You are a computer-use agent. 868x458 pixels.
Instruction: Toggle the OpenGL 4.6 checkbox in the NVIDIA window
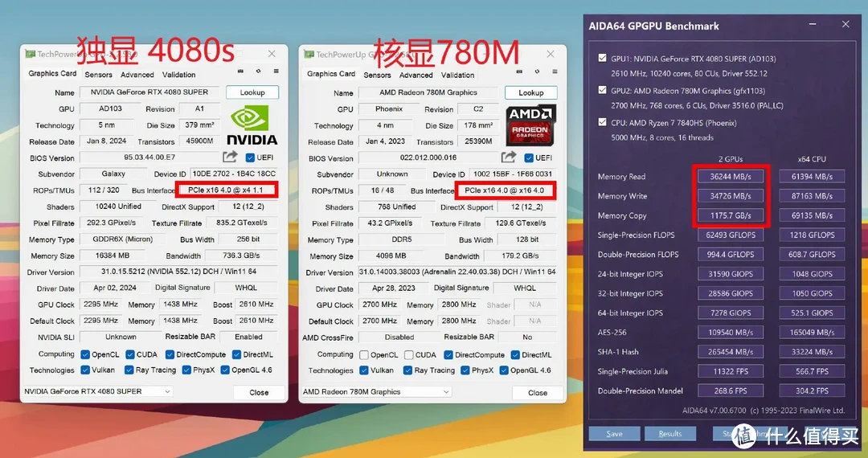225,370
